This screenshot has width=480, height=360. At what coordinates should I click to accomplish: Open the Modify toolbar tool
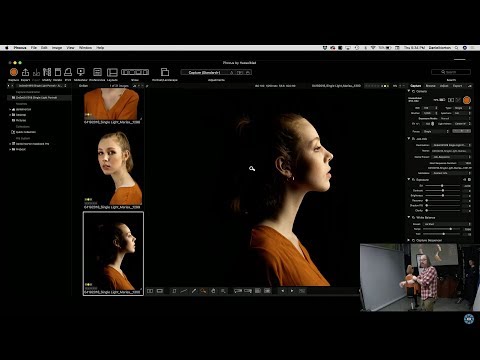(x=47, y=72)
